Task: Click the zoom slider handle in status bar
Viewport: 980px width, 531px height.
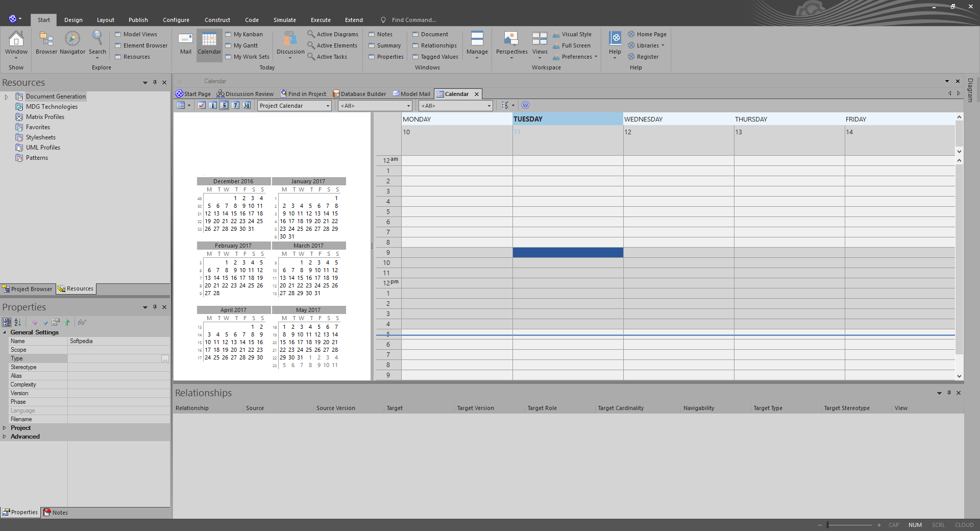Action: coord(827,525)
